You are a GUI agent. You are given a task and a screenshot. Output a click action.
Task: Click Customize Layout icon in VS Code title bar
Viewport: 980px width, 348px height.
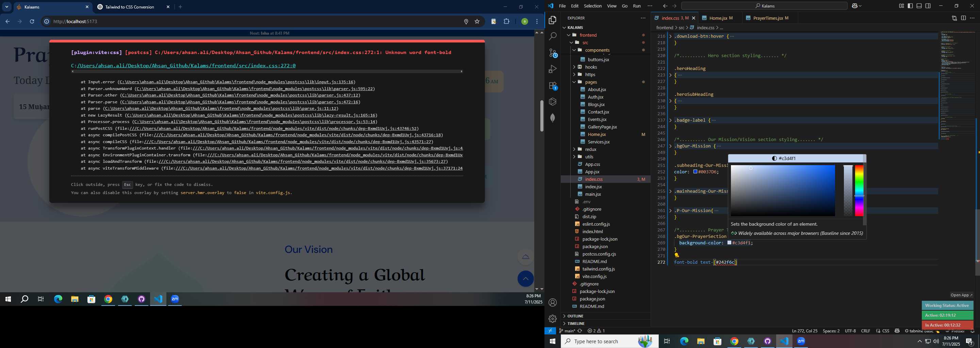[901, 6]
